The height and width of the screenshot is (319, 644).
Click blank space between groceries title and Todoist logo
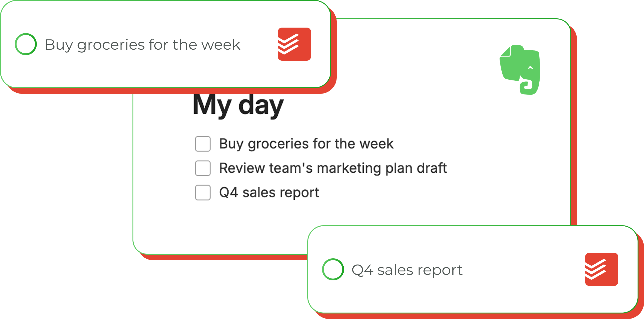[x=259, y=45]
